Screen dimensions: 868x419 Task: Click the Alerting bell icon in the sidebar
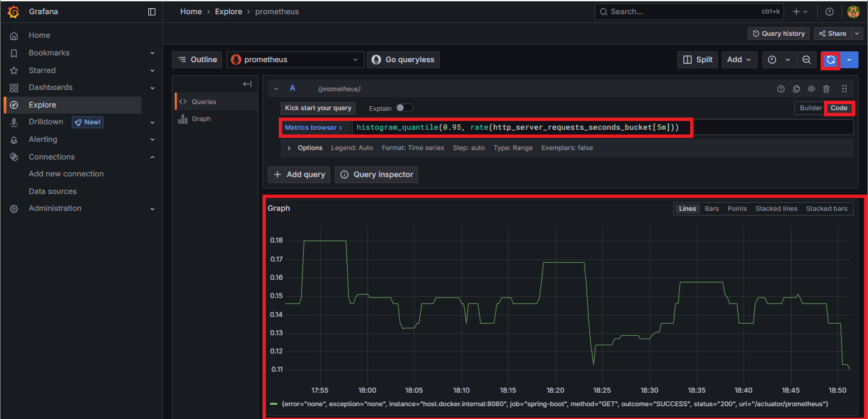pos(14,139)
